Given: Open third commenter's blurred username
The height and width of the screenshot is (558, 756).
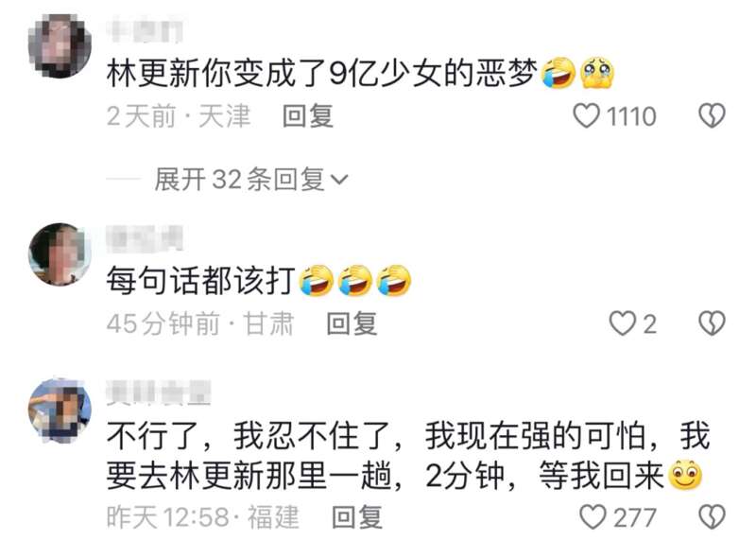Looking at the screenshot, I should point(159,392).
